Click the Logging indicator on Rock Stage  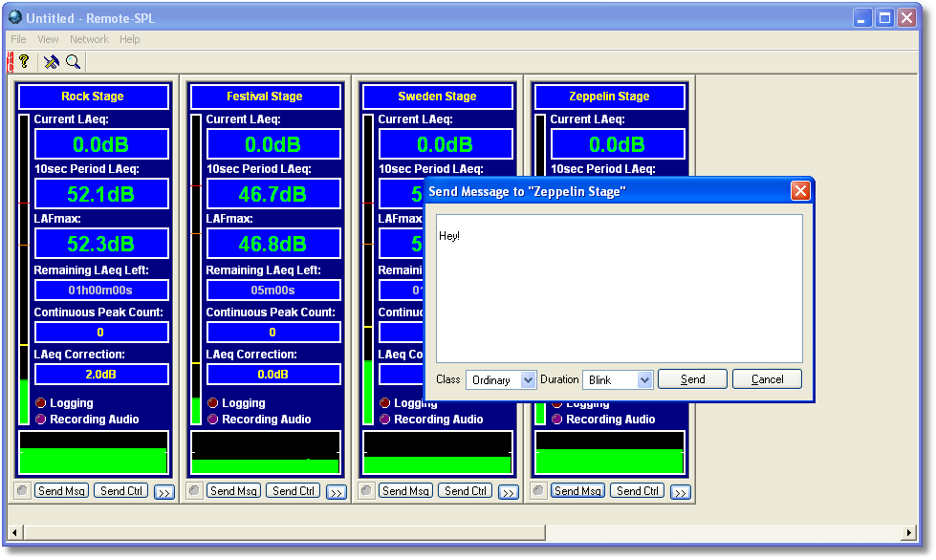coord(40,403)
